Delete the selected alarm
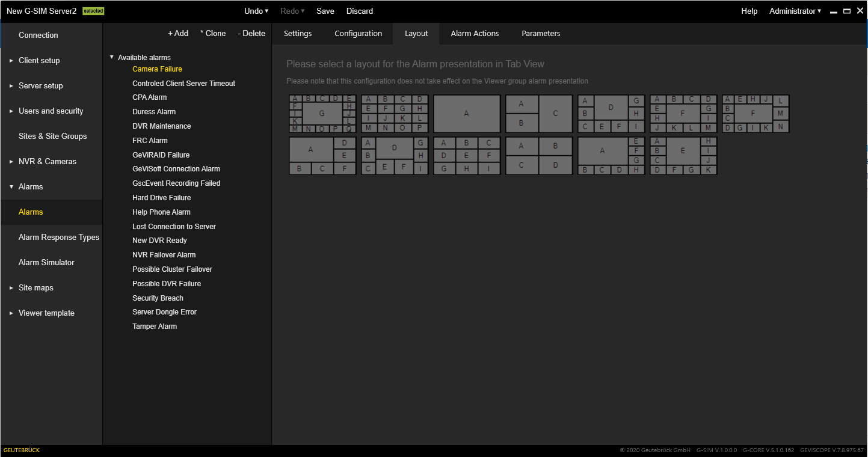 click(x=251, y=34)
